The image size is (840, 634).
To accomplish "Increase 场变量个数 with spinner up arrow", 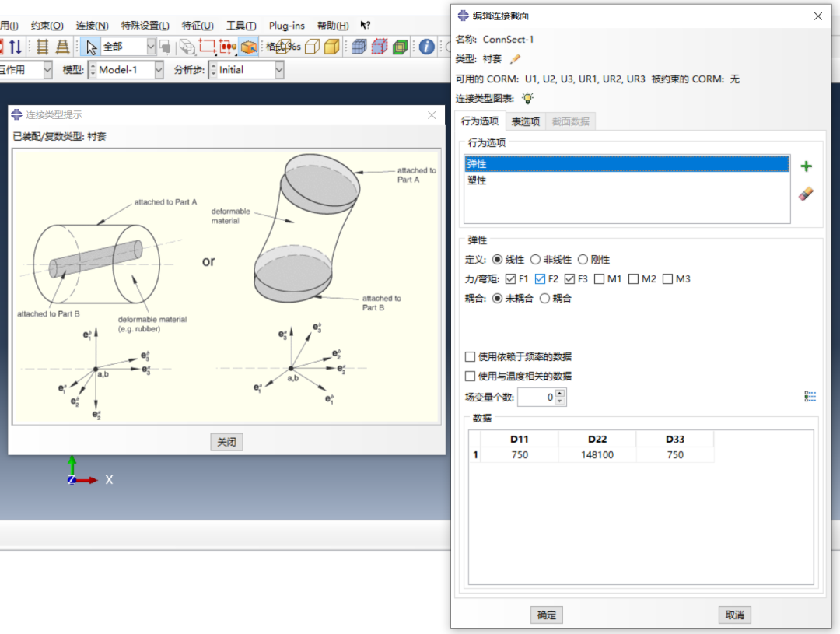I will pyautogui.click(x=560, y=394).
